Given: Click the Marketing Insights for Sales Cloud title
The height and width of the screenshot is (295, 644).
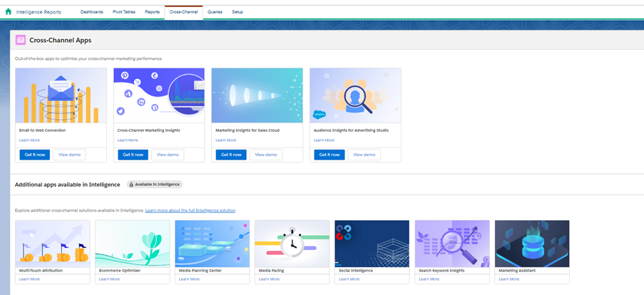Looking at the screenshot, I should (x=247, y=130).
